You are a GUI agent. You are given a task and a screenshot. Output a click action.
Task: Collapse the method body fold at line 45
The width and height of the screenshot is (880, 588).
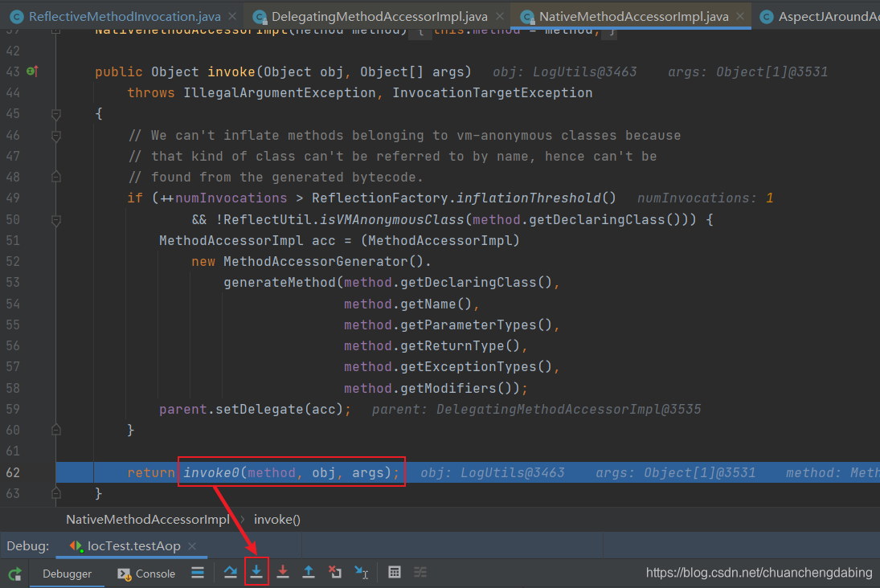point(56,114)
